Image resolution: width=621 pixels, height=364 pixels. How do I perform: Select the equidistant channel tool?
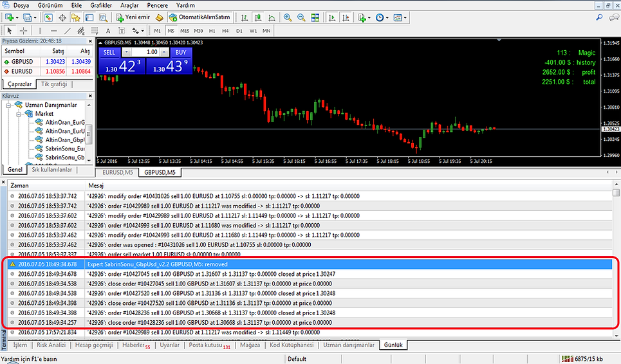click(81, 30)
